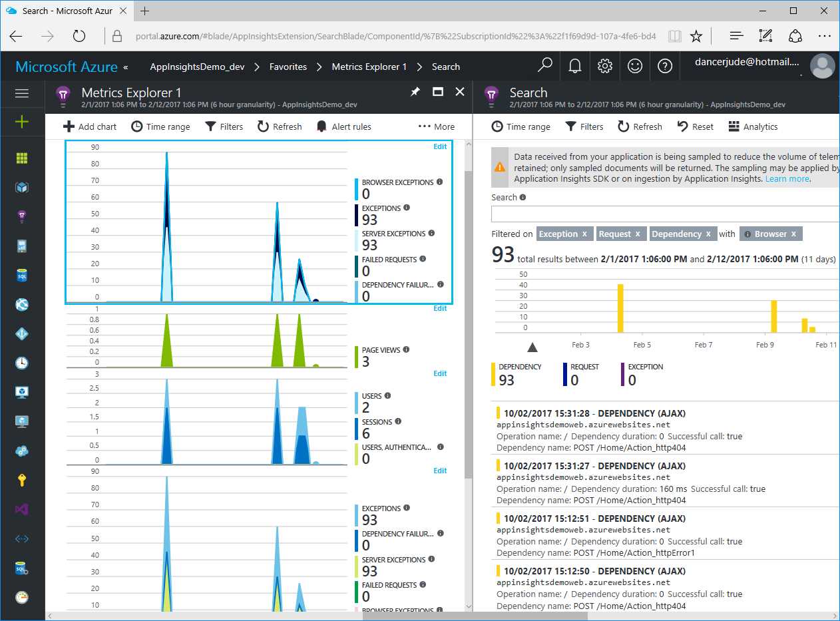The height and width of the screenshot is (621, 840).
Task: Remove the Exception filter chip
Action: (584, 234)
